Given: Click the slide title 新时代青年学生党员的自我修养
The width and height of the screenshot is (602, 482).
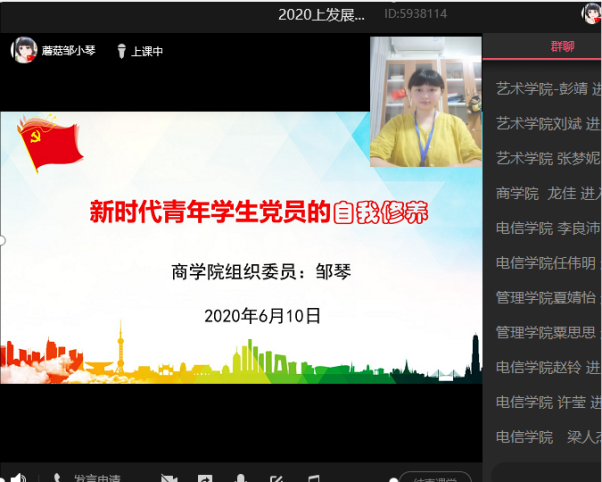Looking at the screenshot, I should [x=259, y=212].
